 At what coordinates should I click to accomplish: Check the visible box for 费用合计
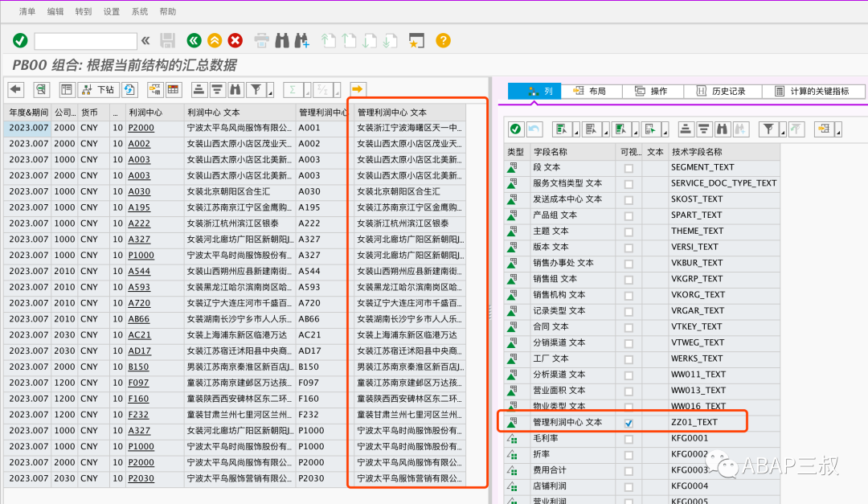(x=628, y=471)
